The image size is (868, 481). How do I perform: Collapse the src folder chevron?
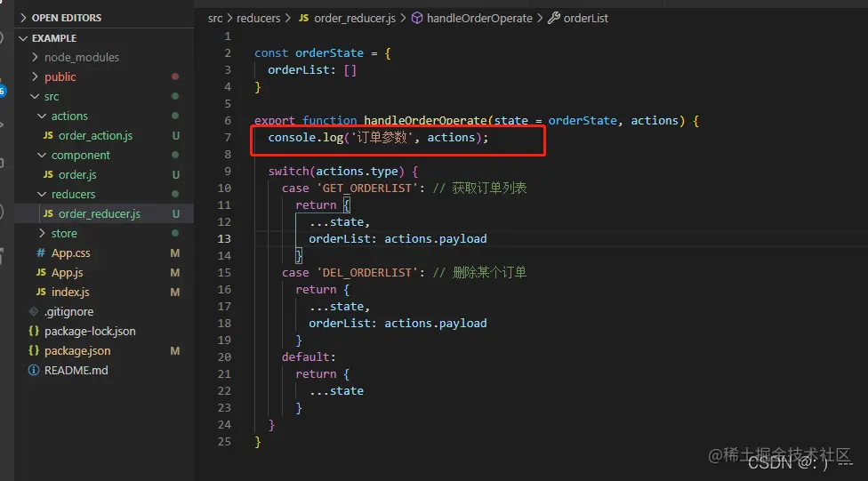pyautogui.click(x=35, y=96)
